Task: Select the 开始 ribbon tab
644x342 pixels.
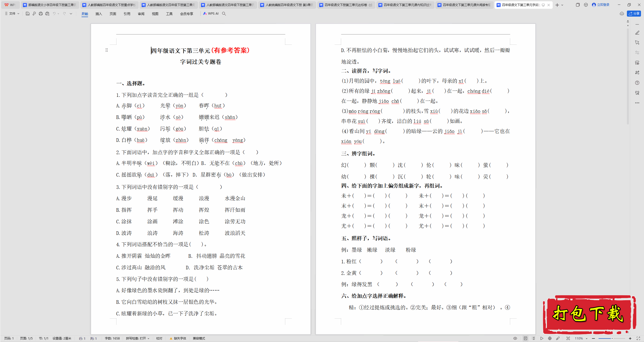Action: 85,14
